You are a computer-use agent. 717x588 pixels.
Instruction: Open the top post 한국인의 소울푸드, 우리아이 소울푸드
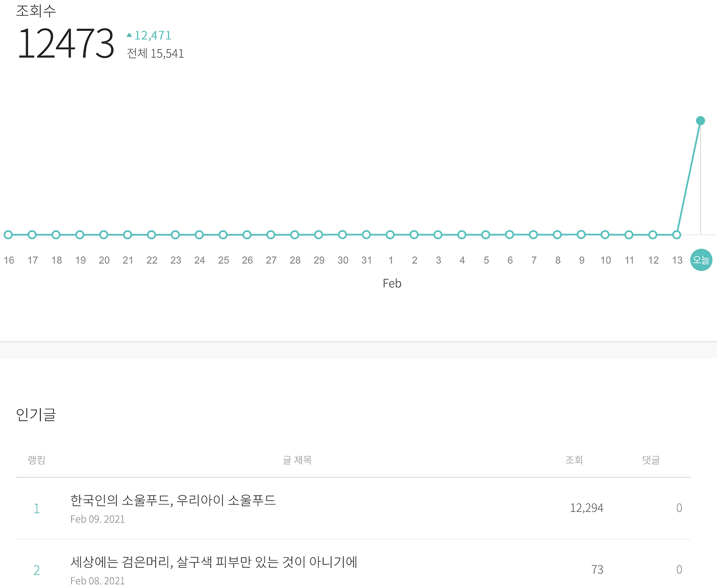(x=173, y=501)
